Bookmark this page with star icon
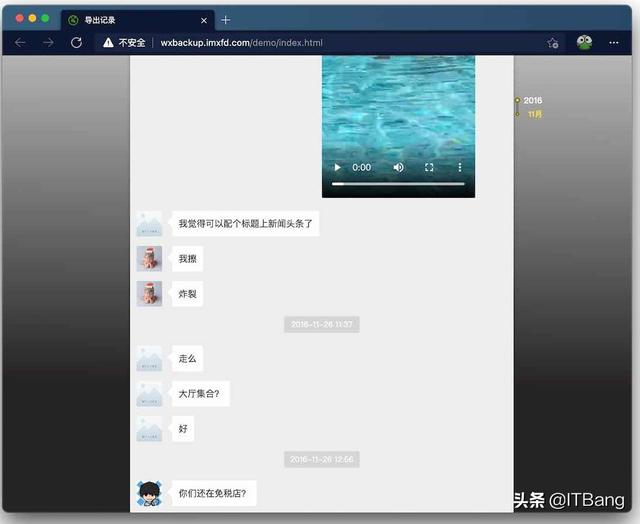The height and width of the screenshot is (524, 640). point(553,43)
